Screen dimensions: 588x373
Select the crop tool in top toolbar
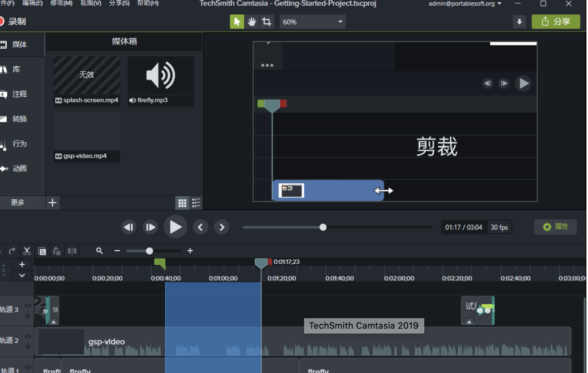(x=267, y=22)
